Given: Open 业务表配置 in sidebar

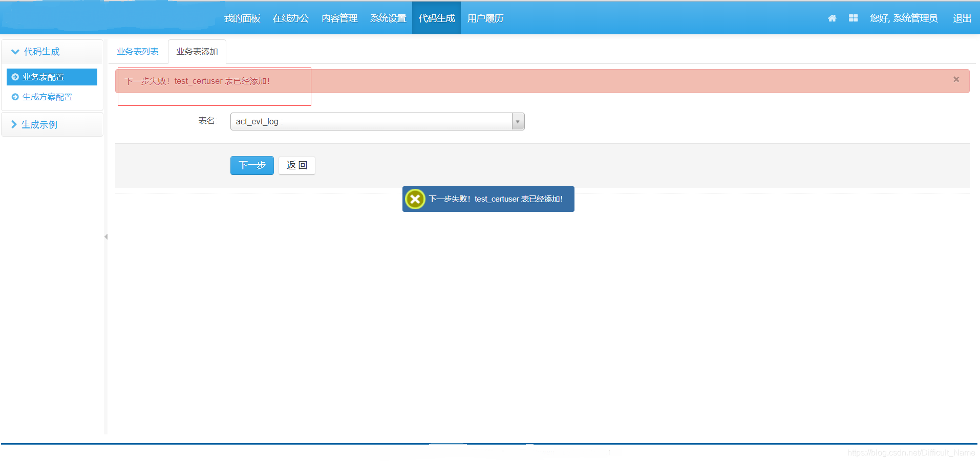Looking at the screenshot, I should point(52,77).
